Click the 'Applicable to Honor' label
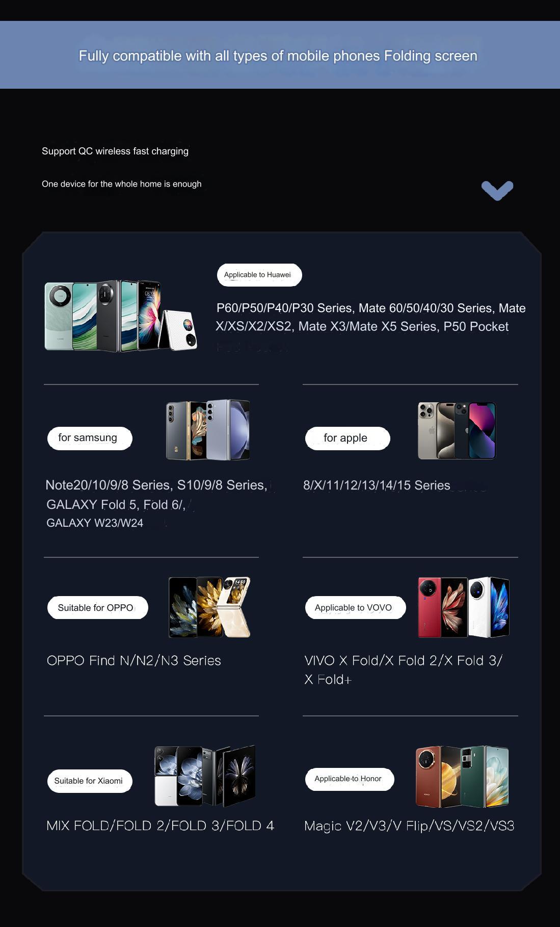The image size is (560, 927). (x=350, y=779)
